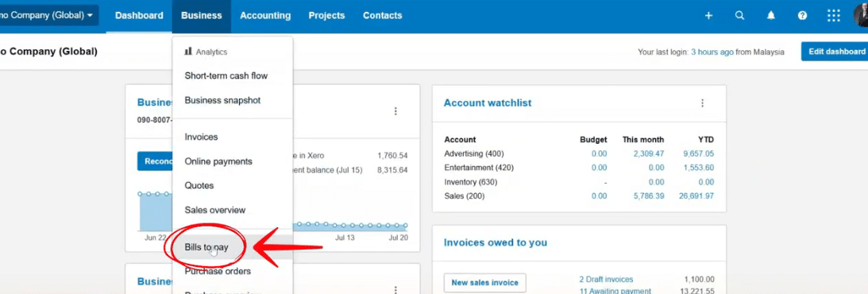Open Sales overview menu item
This screenshot has width=868, height=294.
(x=233, y=210)
